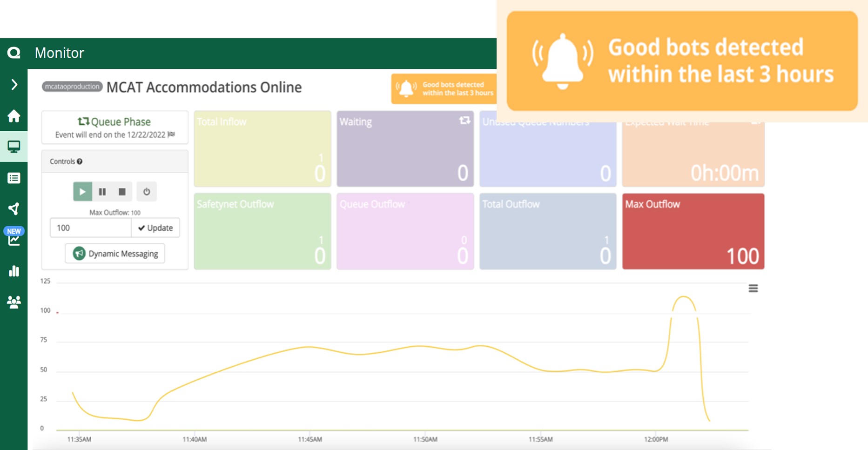Image resolution: width=868 pixels, height=450 pixels.
Task: Start the queue with the play button
Action: 82,191
